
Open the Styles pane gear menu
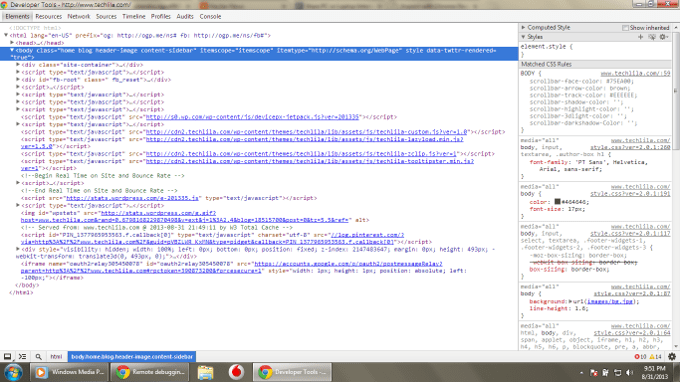tap(664, 37)
